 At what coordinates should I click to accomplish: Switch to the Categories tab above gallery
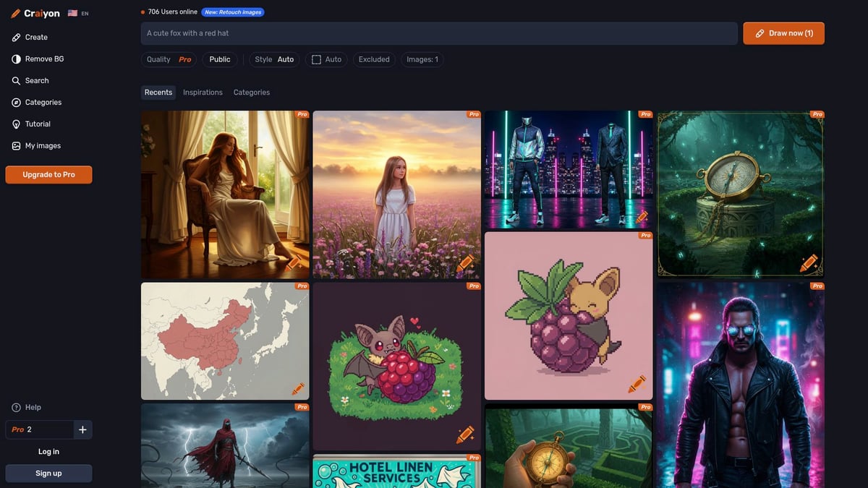[x=251, y=93]
